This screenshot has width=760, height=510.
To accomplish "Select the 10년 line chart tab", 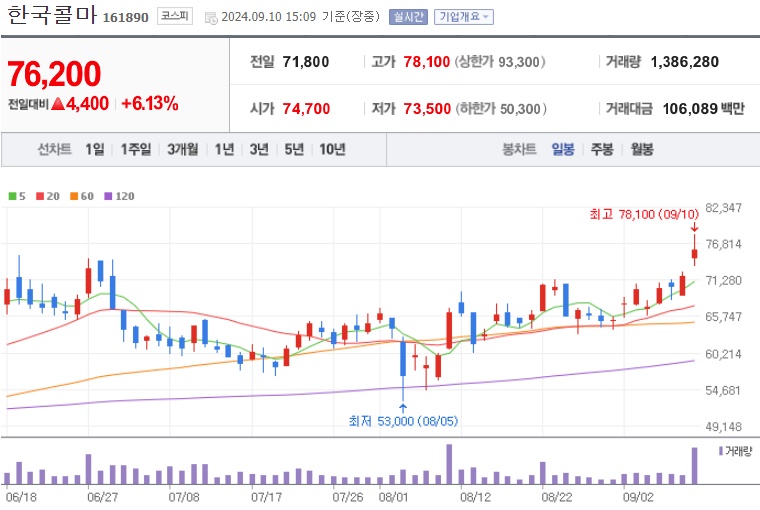I will (332, 149).
